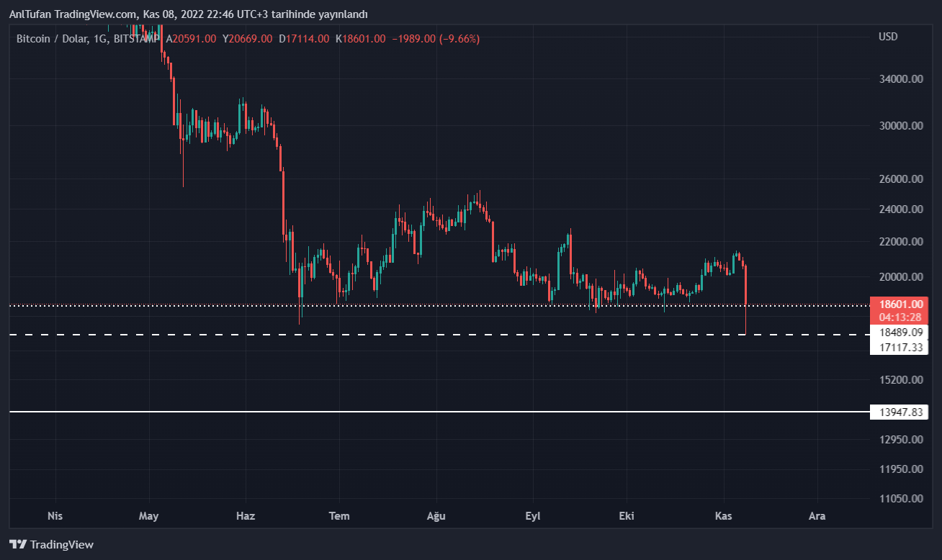Screen dimensions: 942x560
Task: Click the Haz month label on time axis
Action: click(246, 516)
